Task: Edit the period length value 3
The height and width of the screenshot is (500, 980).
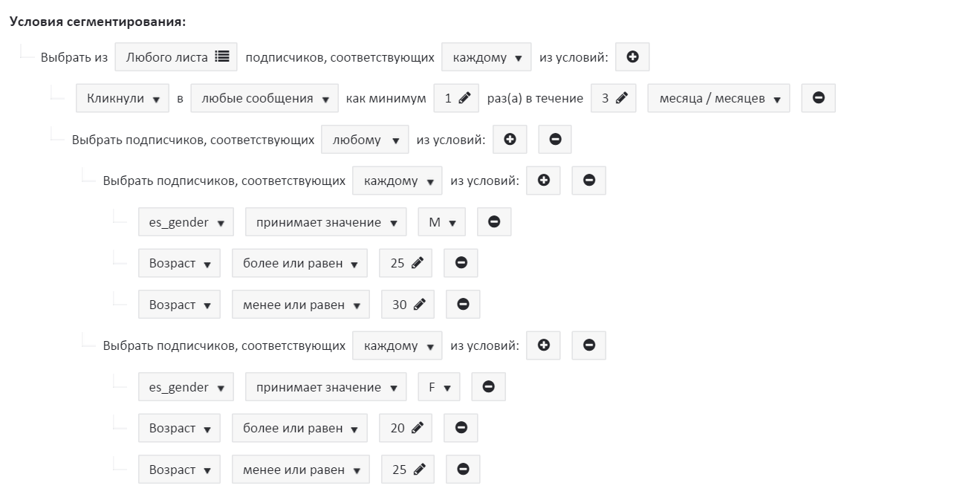Action: (x=613, y=98)
